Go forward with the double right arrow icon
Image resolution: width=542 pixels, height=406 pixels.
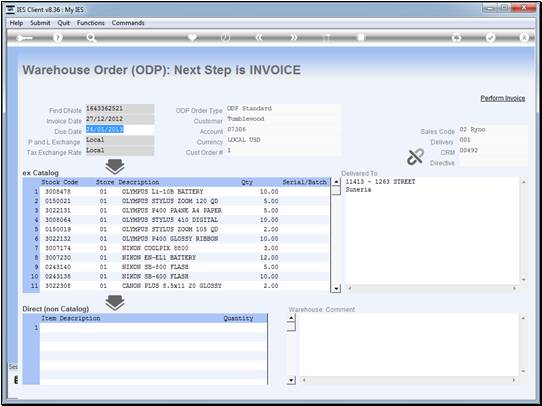pyautogui.click(x=293, y=38)
